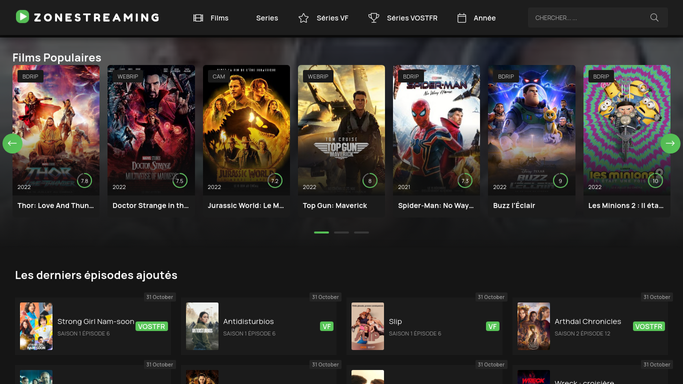The height and width of the screenshot is (384, 683).
Task: Click the film strip icon beside Films
Action: click(x=198, y=18)
